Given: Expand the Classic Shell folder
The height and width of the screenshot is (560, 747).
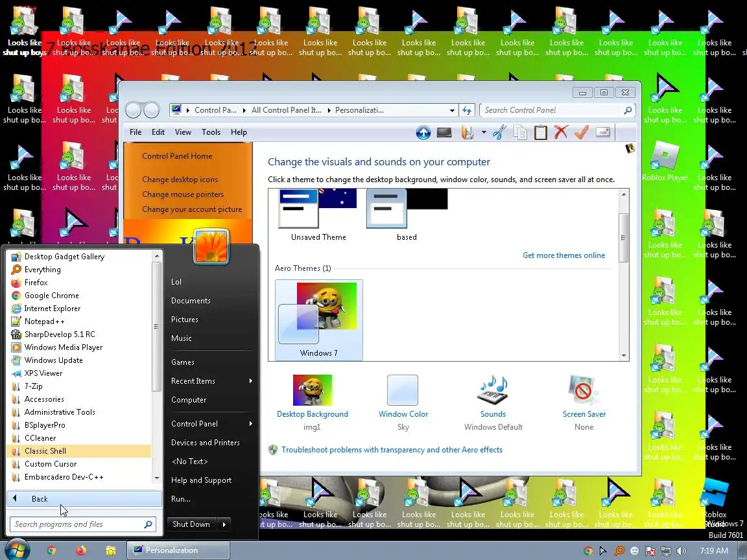Looking at the screenshot, I should pos(79,451).
